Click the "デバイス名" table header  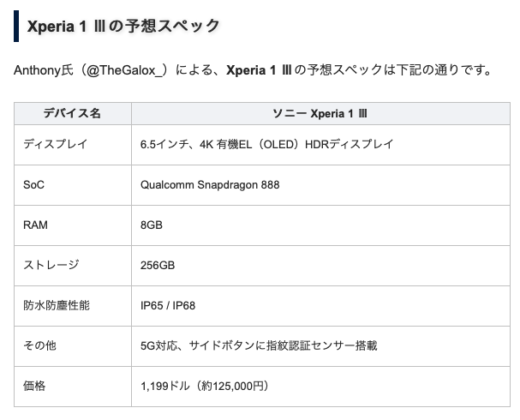[72, 113]
